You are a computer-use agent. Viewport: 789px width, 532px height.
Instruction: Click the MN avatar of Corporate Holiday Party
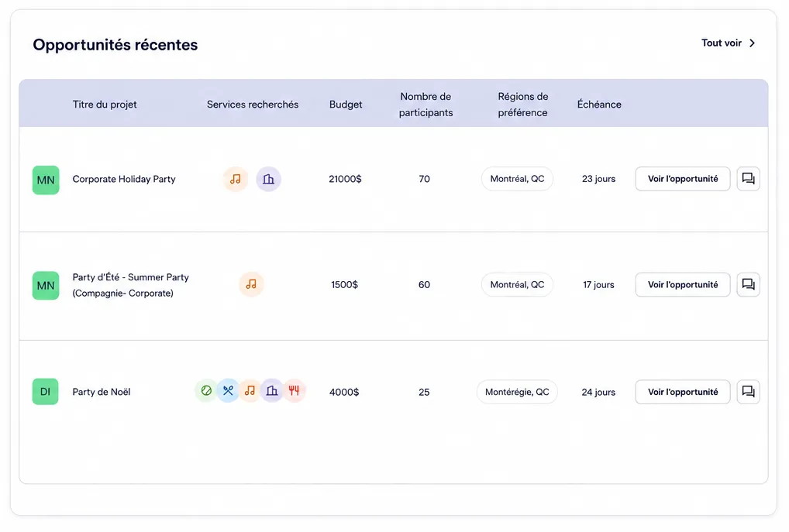(46, 180)
